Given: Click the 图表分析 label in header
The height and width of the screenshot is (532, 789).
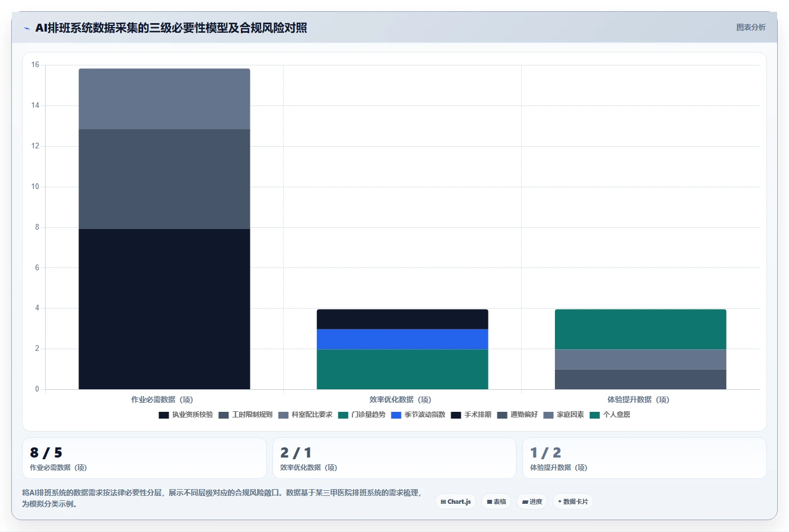Looking at the screenshot, I should point(751,27).
